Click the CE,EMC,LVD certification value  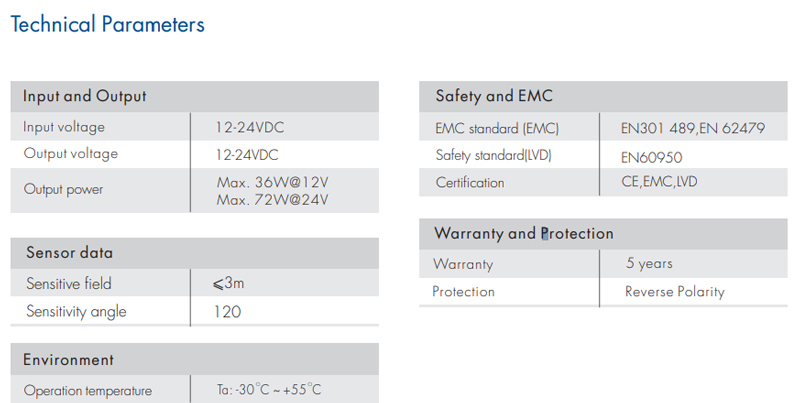659,182
